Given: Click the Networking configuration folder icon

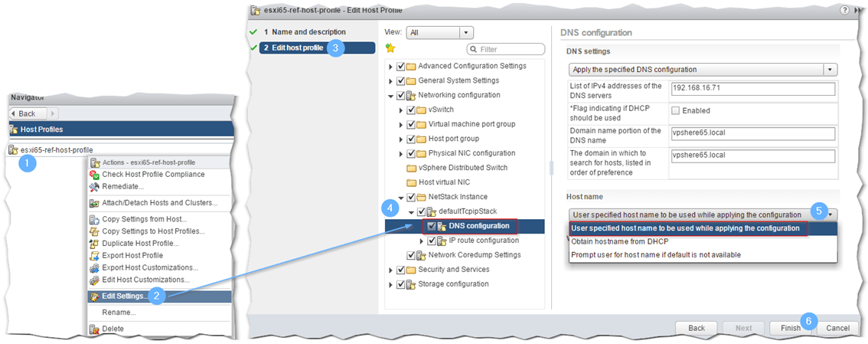Looking at the screenshot, I should (411, 95).
